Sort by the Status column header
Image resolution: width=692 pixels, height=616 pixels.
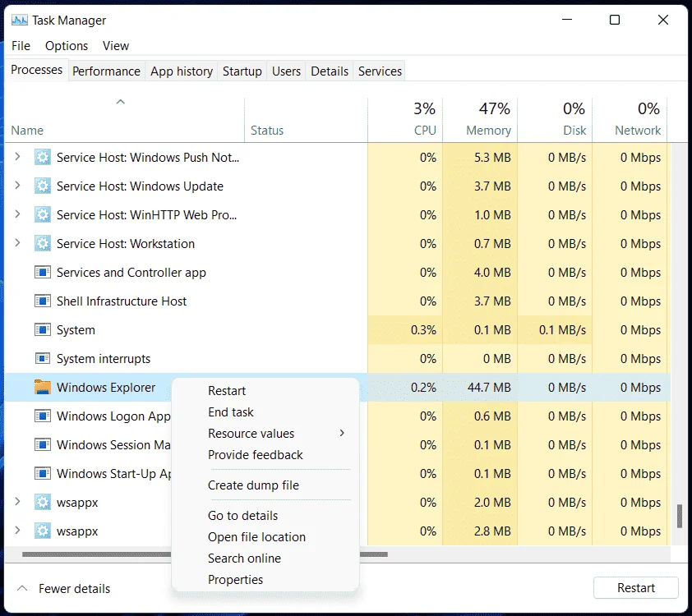click(x=306, y=119)
